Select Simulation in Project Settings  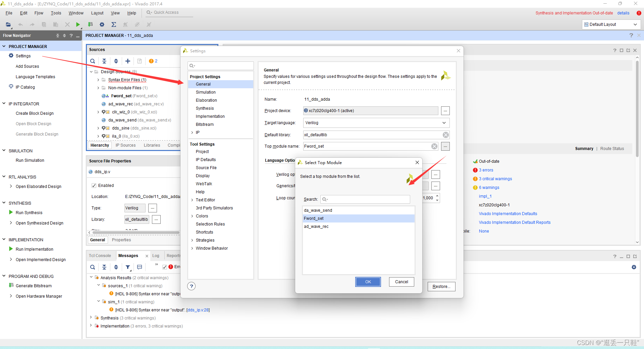point(206,92)
